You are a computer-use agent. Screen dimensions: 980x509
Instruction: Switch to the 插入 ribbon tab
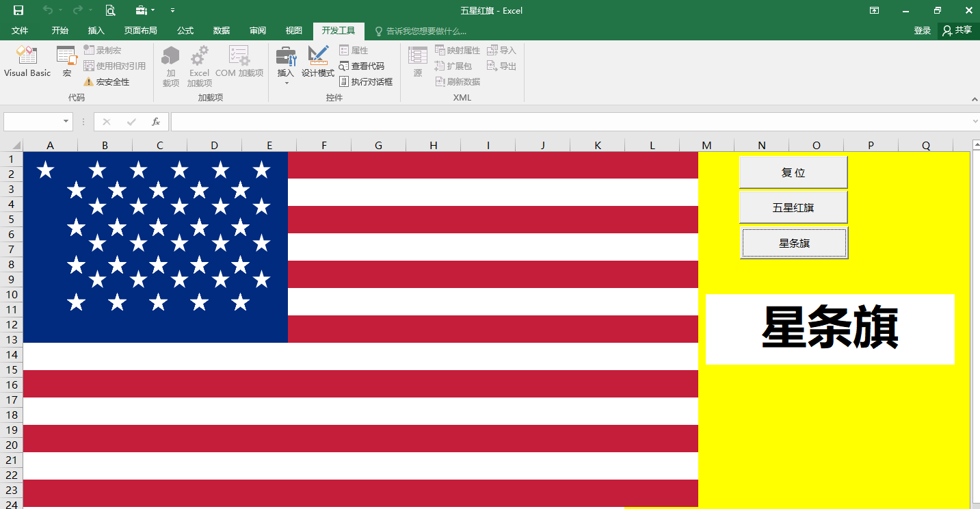(96, 31)
